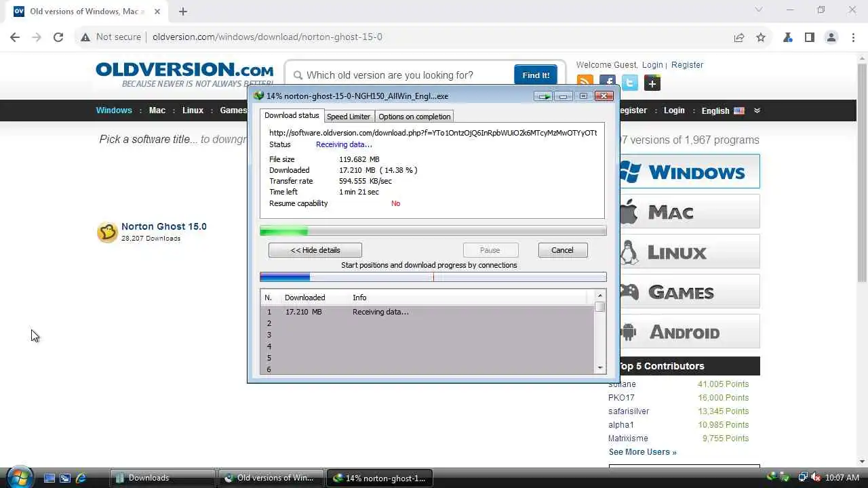Screen dimensions: 868x488
Task: Select the Download status tab
Action: [292, 116]
